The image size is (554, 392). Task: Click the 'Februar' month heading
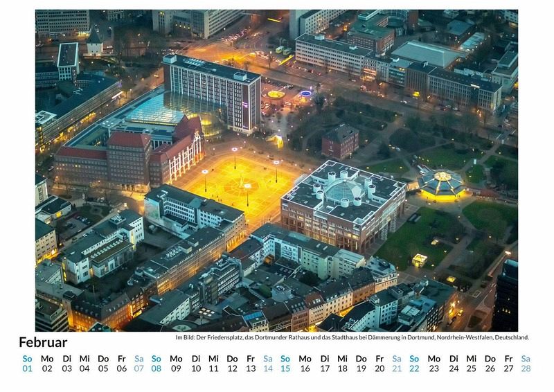pyautogui.click(x=43, y=343)
